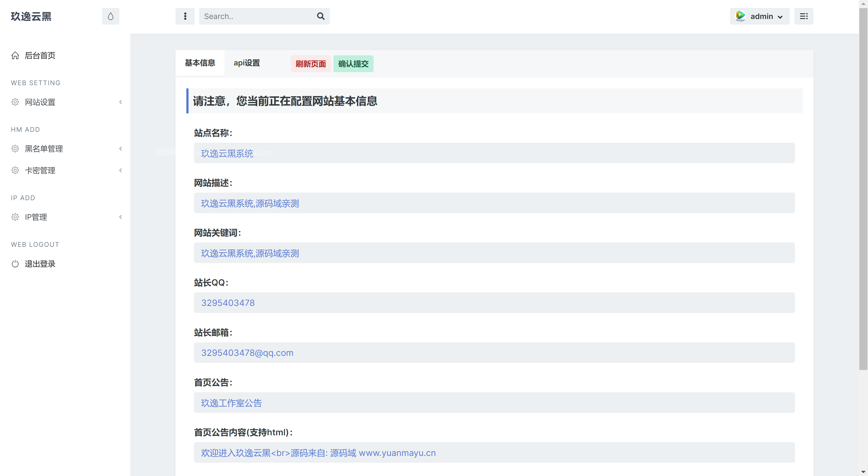Expand the 黑名单管理 submenu chevron
Viewport: 868px width, 476px height.
pyautogui.click(x=120, y=149)
